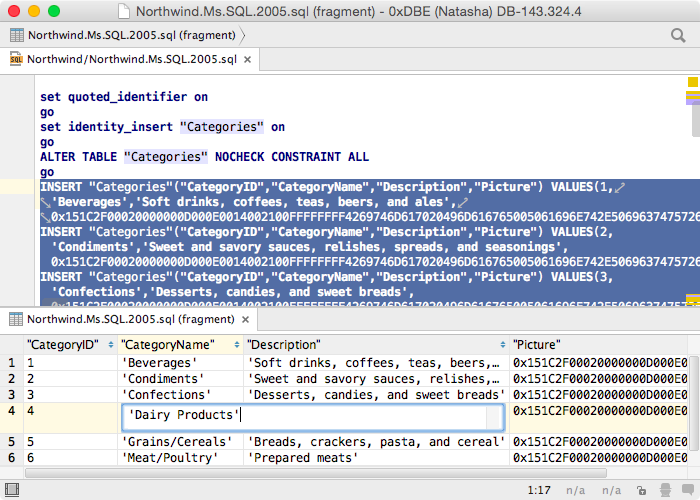Click the table icon in the navigation bar
Viewport: 700px width, 500px height.
click(x=17, y=35)
